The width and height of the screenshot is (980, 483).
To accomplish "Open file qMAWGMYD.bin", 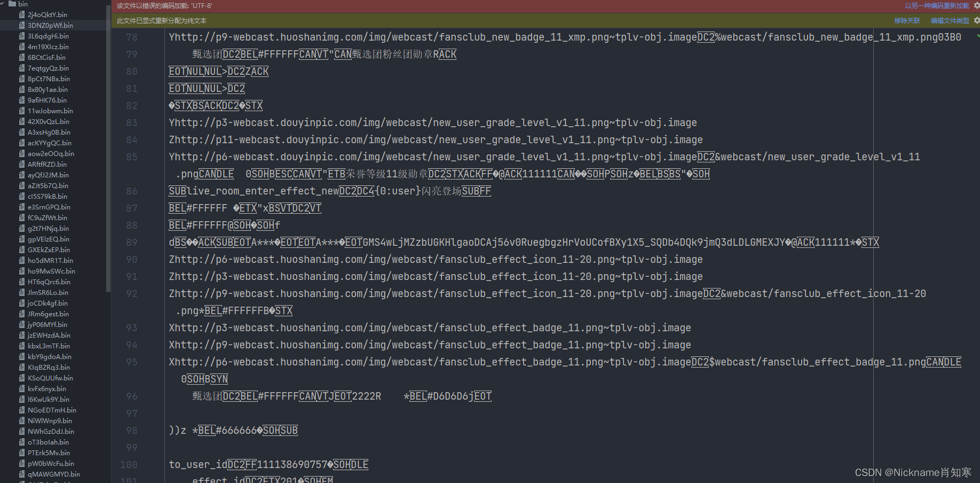I will pyautogui.click(x=54, y=474).
